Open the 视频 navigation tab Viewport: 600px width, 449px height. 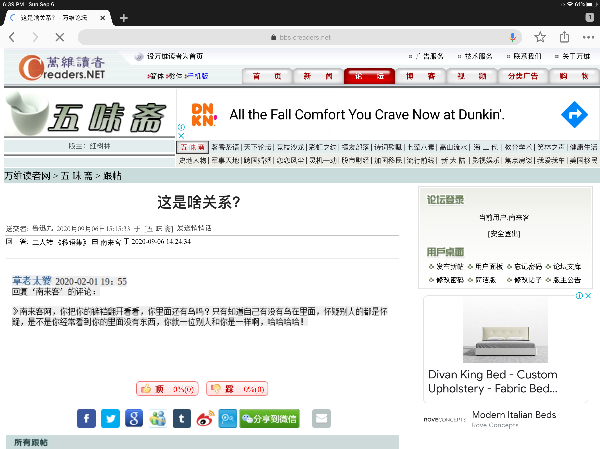coord(472,76)
